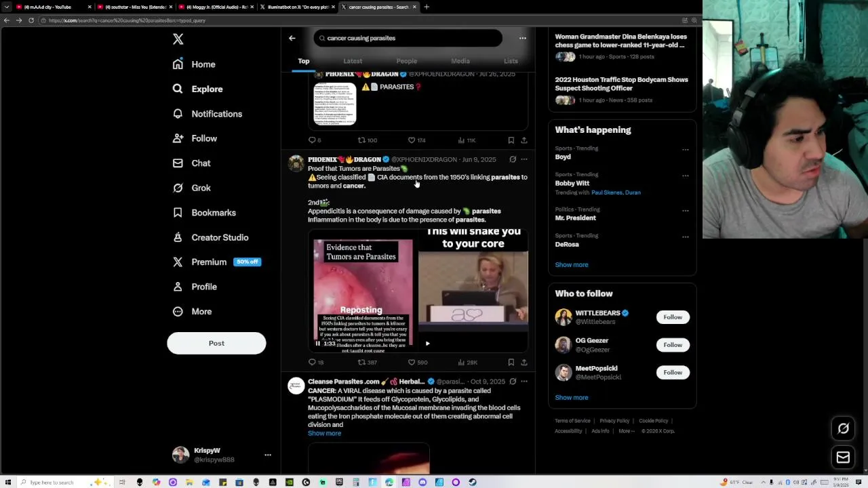Open more options on the Jun 9 post
The width and height of the screenshot is (868, 488).
pyautogui.click(x=524, y=159)
